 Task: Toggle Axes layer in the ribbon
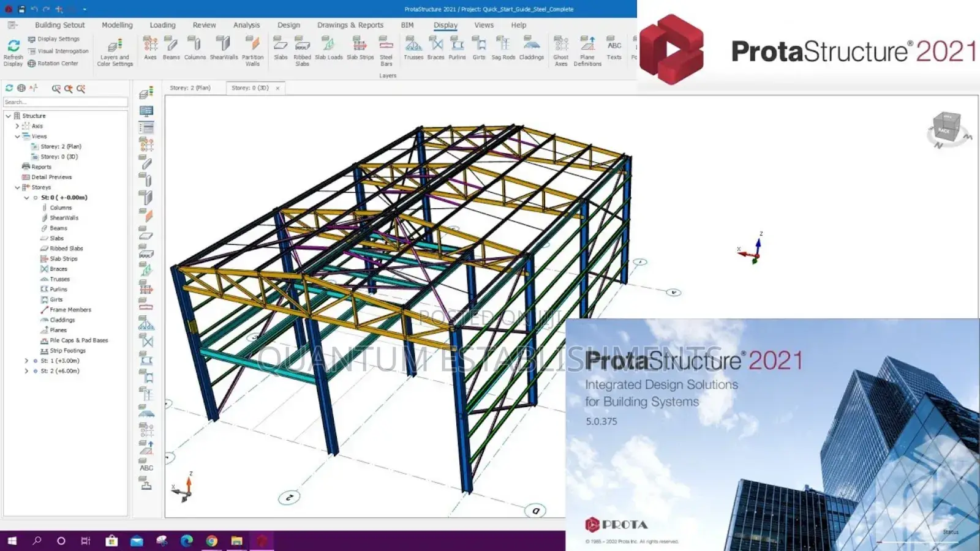coord(150,48)
